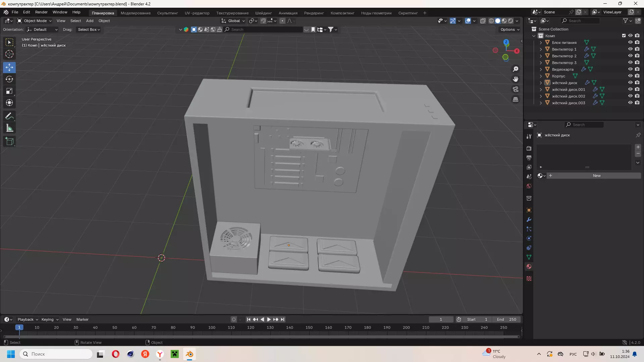The height and width of the screenshot is (362, 644).
Task: Open the Render properties tab
Action: coord(529,148)
